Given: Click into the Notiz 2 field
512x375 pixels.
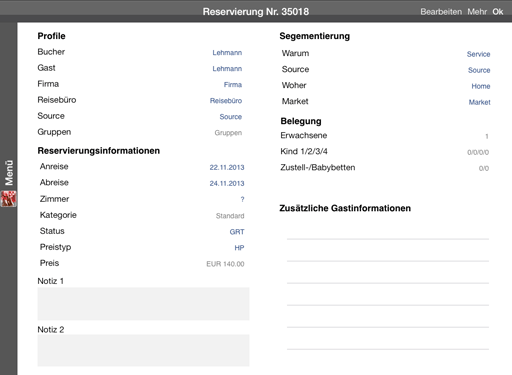Looking at the screenshot, I should click(143, 350).
